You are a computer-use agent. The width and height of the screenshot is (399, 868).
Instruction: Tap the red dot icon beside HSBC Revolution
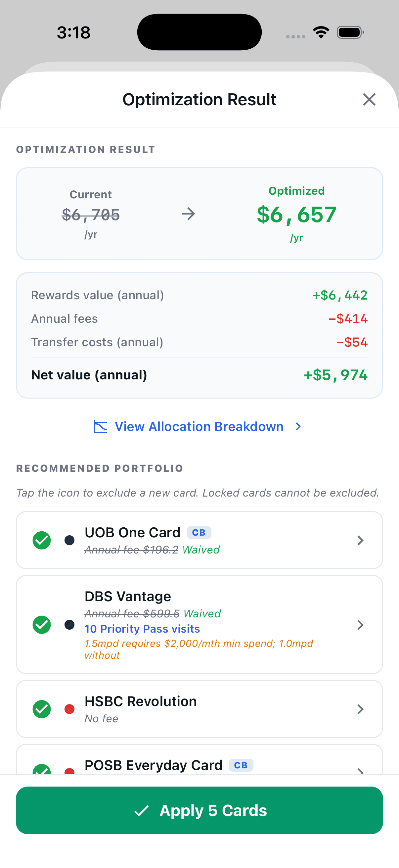coord(69,709)
